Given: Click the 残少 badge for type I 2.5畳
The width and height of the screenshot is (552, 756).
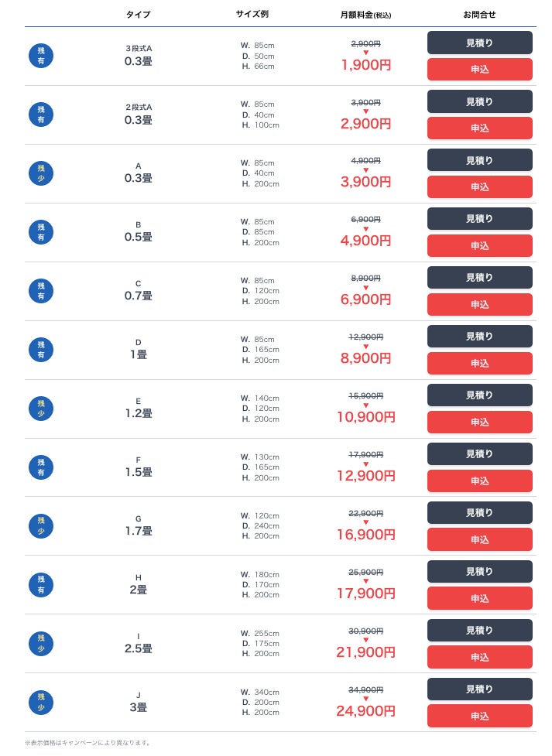Looking at the screenshot, I should pos(41,644).
